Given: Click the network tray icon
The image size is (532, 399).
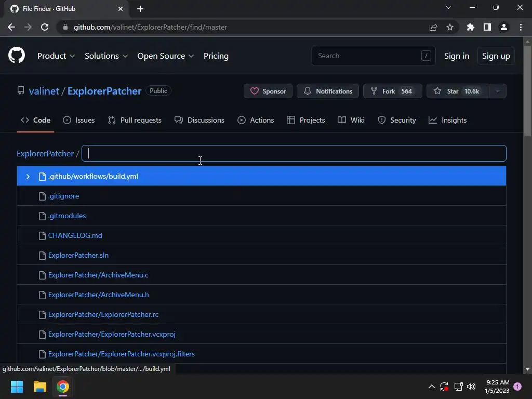Looking at the screenshot, I should [458, 387].
